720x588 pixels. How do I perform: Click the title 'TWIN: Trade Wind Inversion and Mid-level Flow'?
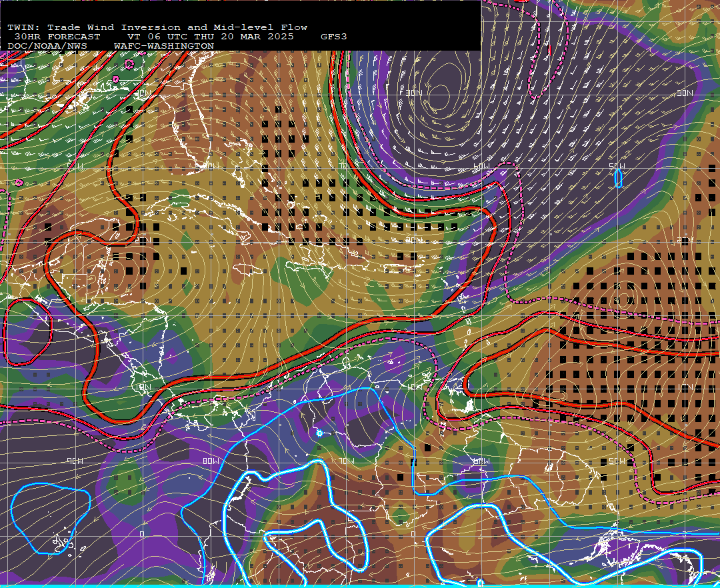[157, 27]
